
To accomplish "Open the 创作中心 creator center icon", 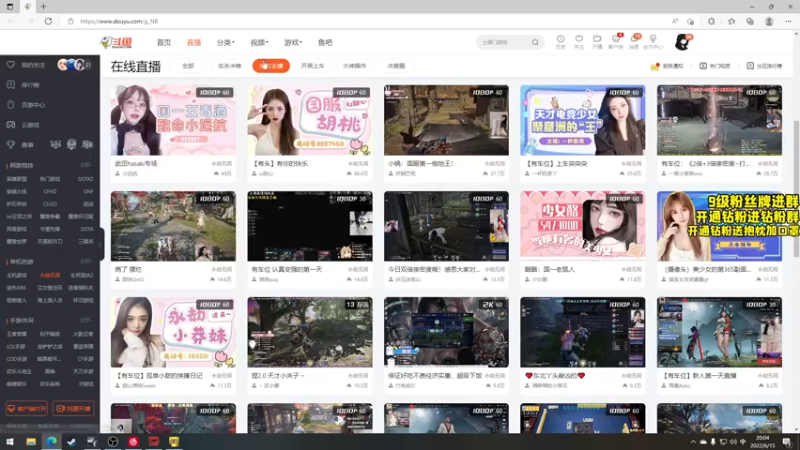I will (653, 42).
